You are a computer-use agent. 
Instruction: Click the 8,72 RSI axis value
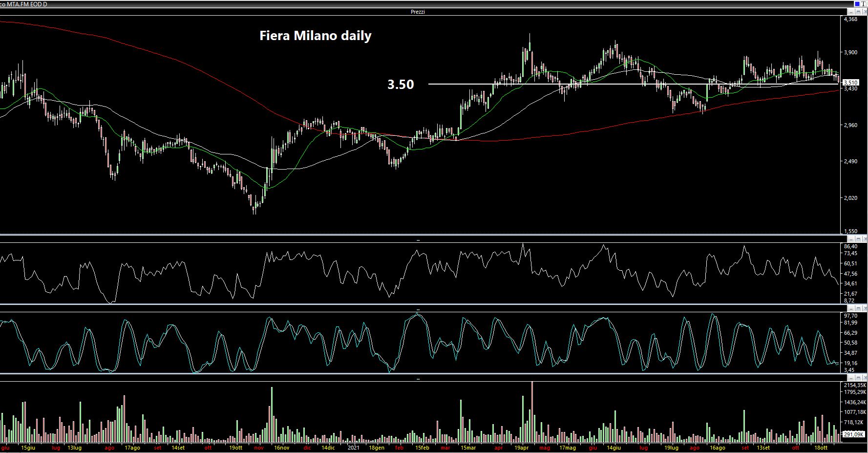click(849, 301)
